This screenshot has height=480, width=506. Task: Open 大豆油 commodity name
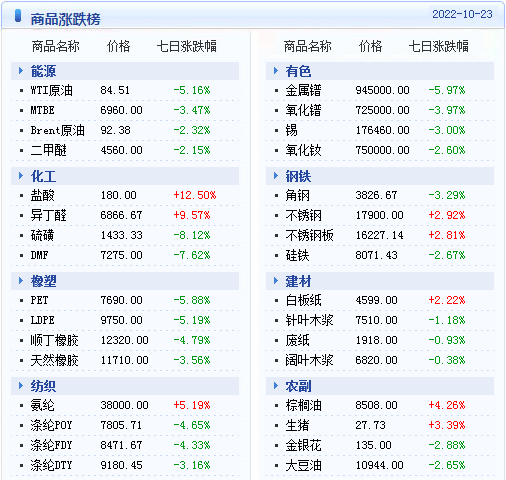tap(303, 465)
